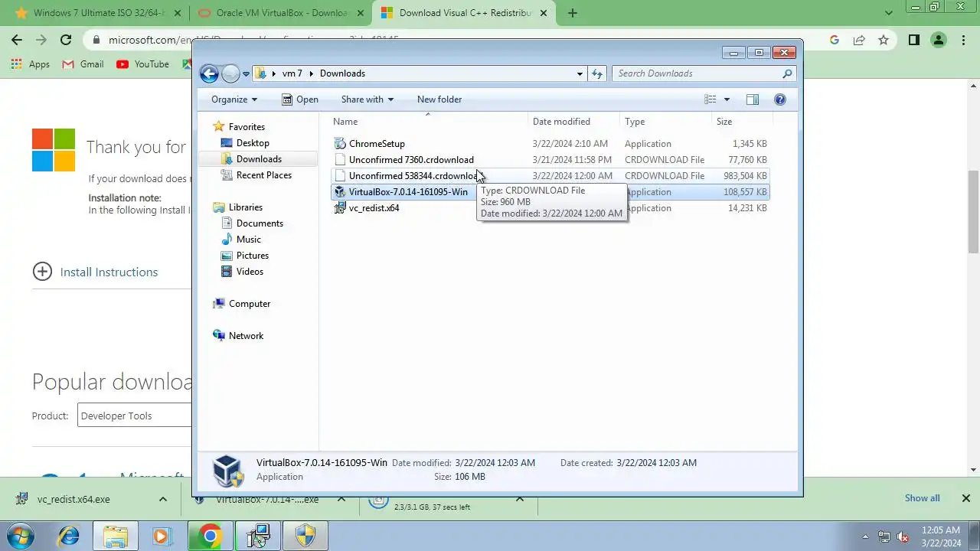Open Windows Media Player taskbar icon
Screen dimensions: 980x551
pyautogui.click(x=162, y=536)
